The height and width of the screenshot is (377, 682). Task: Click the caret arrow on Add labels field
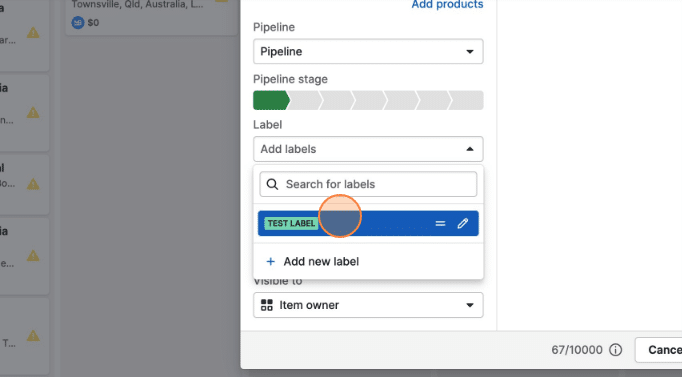tap(470, 149)
